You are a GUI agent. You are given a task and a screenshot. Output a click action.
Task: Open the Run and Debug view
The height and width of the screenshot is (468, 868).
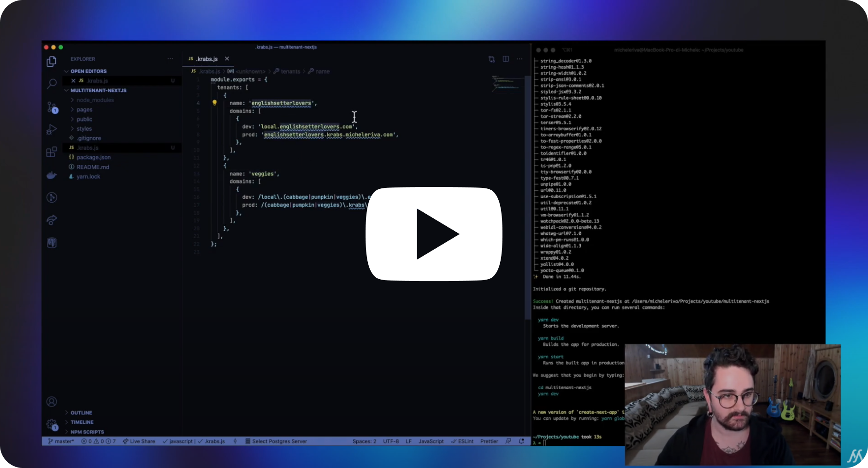click(52, 129)
